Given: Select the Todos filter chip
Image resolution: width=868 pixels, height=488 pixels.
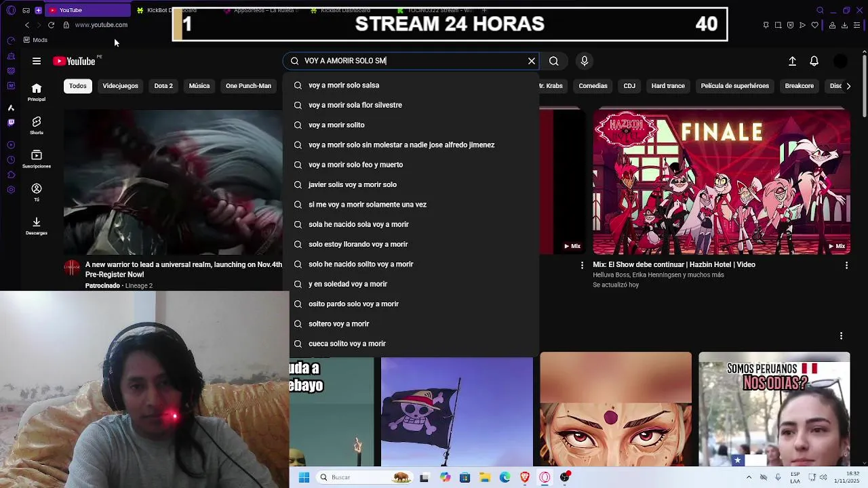Looking at the screenshot, I should 78,86.
